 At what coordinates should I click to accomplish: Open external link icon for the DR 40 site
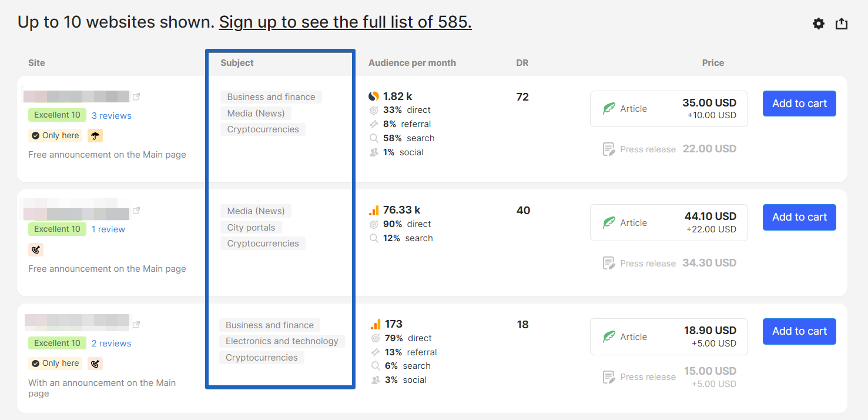coord(136,211)
